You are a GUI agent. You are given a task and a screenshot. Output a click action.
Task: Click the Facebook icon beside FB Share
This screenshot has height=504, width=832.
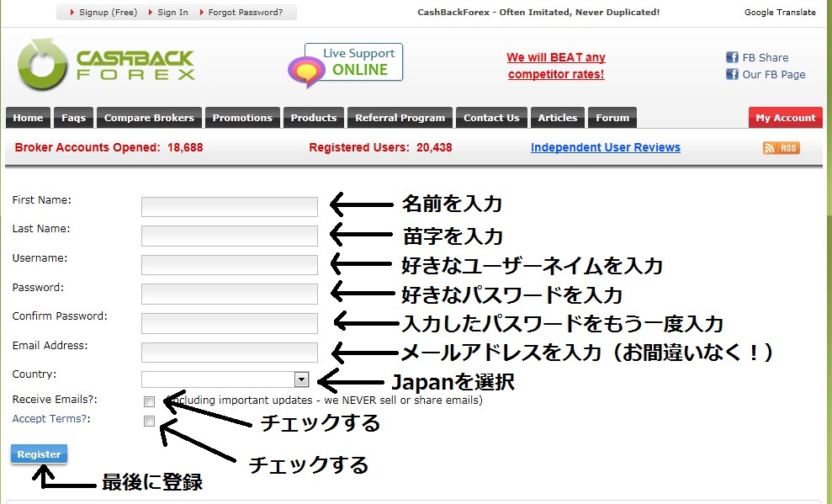(732, 57)
